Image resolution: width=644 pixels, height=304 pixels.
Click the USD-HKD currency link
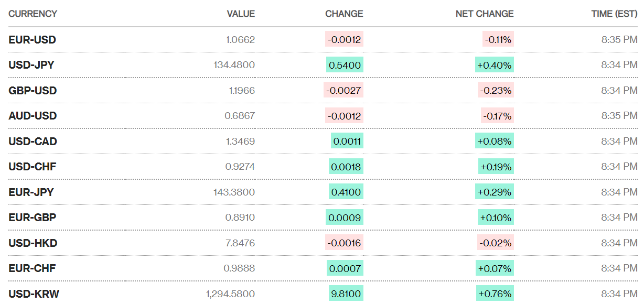click(33, 243)
